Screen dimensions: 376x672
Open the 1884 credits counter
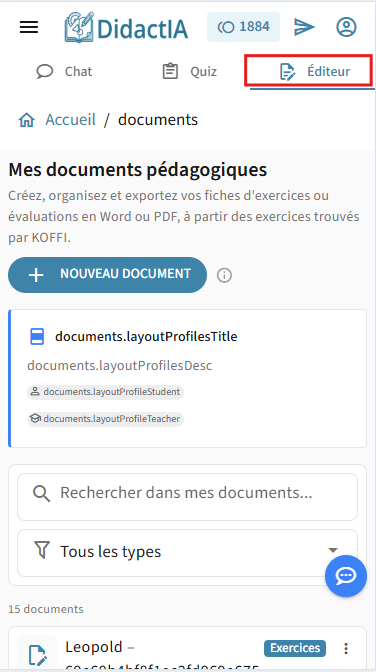(243, 27)
